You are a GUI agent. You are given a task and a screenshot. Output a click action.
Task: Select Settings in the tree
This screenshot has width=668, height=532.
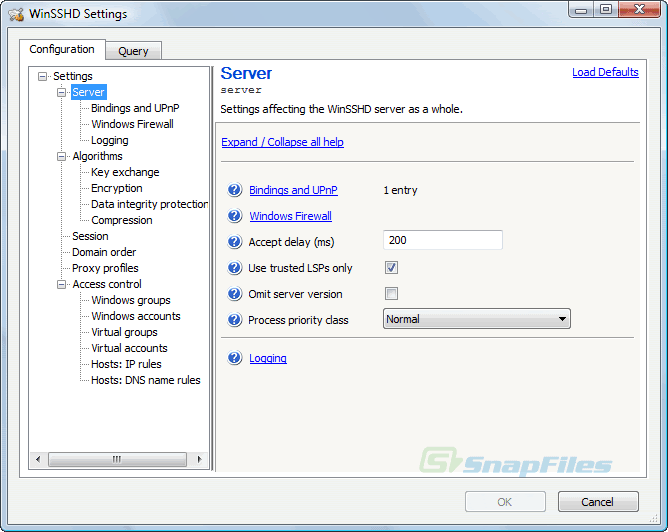tap(73, 76)
